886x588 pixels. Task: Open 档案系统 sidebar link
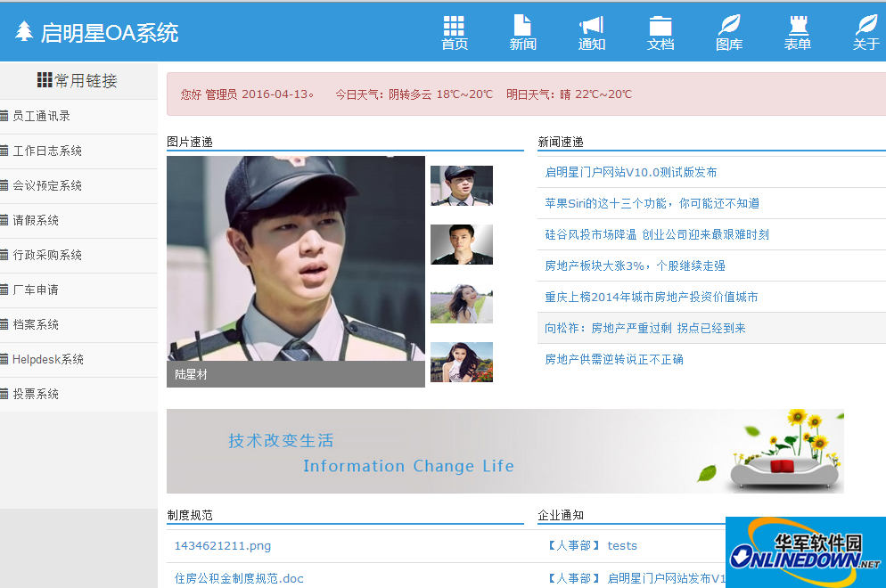coord(36,324)
